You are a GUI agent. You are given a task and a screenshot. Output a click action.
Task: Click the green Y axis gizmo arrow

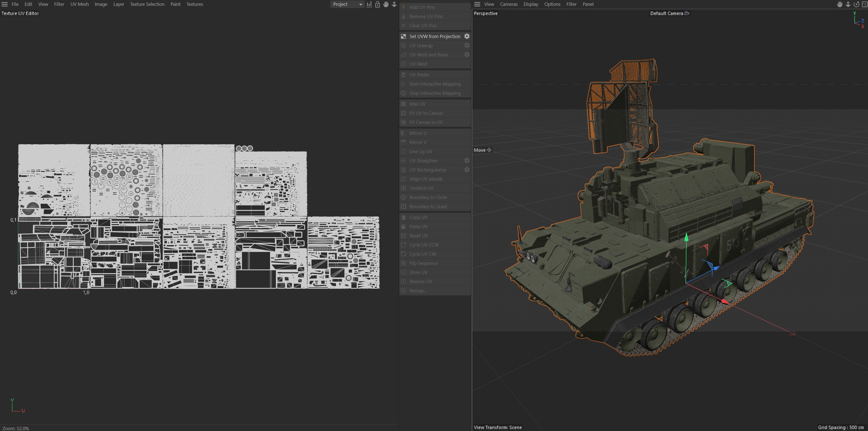pyautogui.click(x=686, y=237)
